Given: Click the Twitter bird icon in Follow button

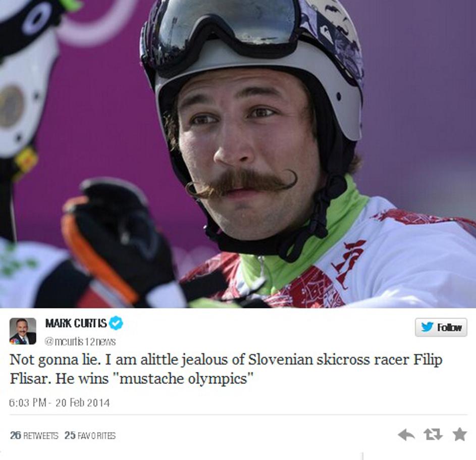Looking at the screenshot, I should pyautogui.click(x=428, y=327).
